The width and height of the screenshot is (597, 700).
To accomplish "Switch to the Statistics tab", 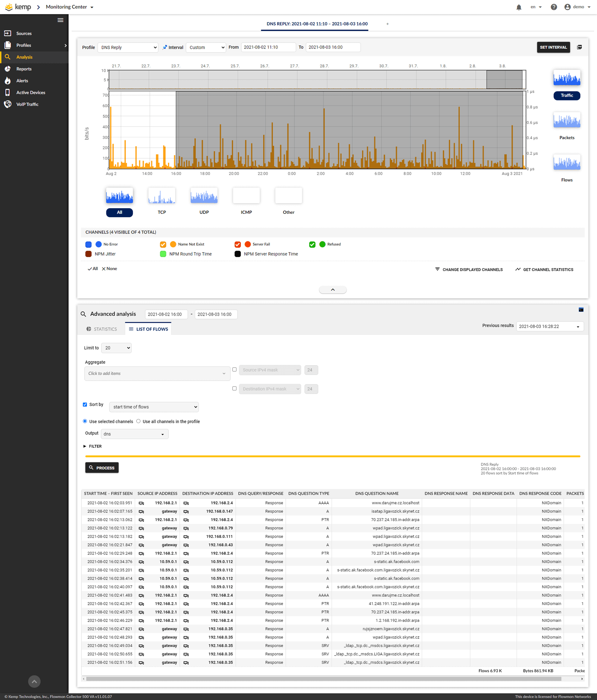I will click(102, 329).
